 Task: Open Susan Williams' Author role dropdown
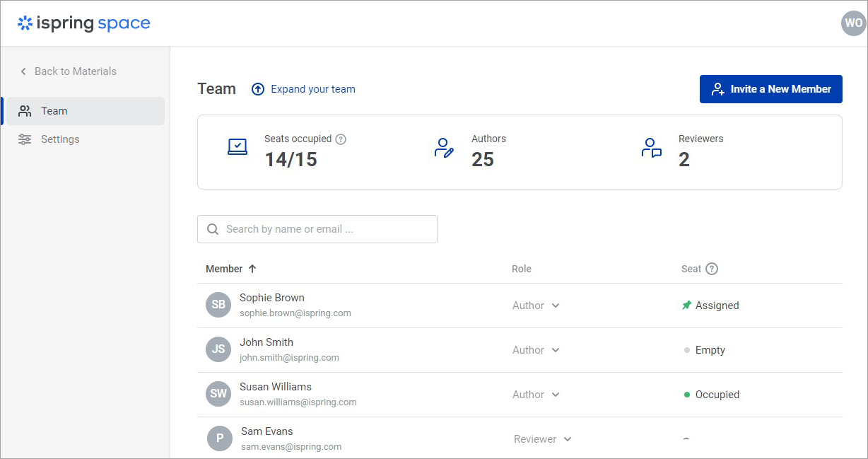pyautogui.click(x=536, y=395)
